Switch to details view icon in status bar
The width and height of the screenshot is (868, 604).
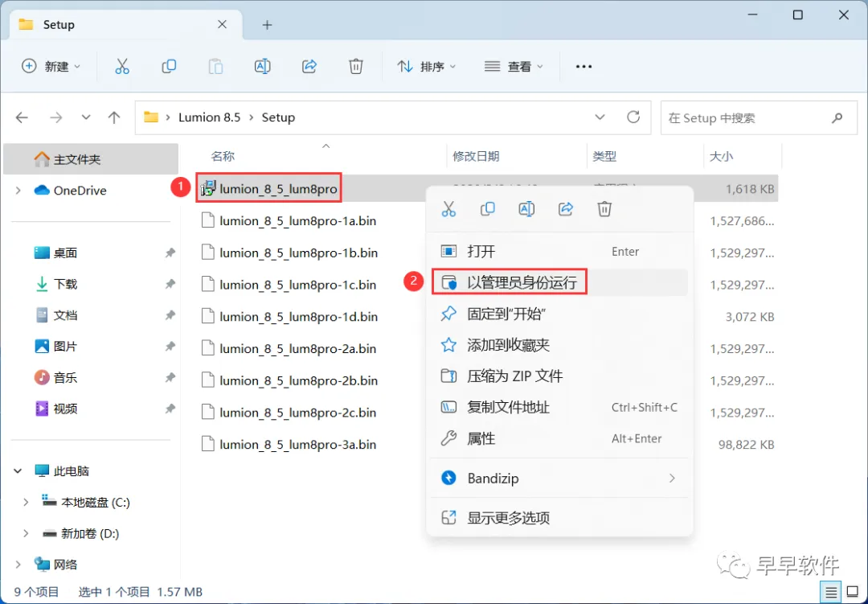point(831,593)
